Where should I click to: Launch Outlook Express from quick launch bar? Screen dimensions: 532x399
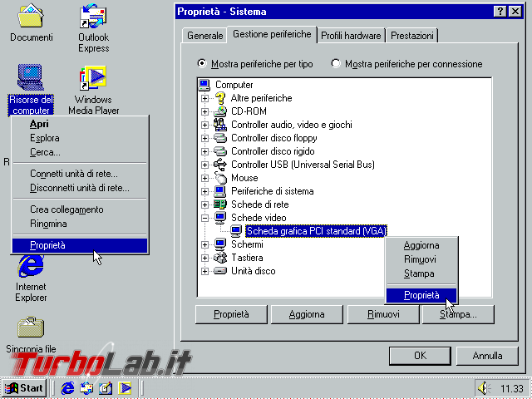tap(86, 388)
